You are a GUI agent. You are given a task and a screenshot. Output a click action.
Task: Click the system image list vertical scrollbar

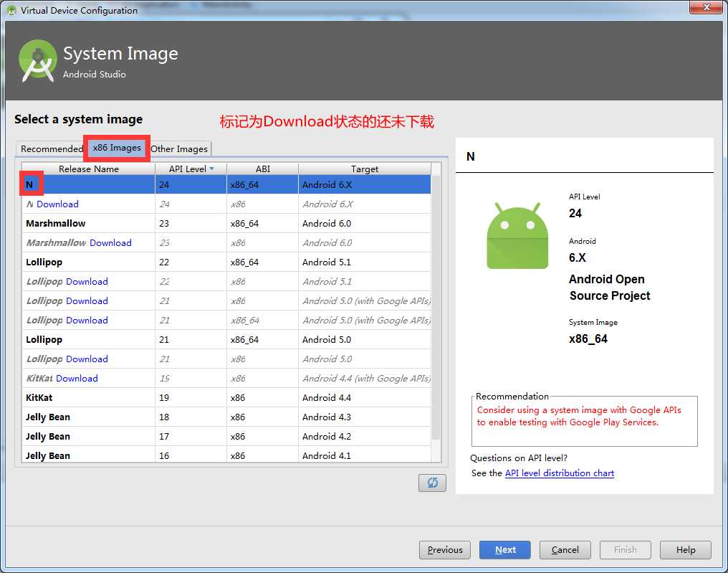point(436,307)
